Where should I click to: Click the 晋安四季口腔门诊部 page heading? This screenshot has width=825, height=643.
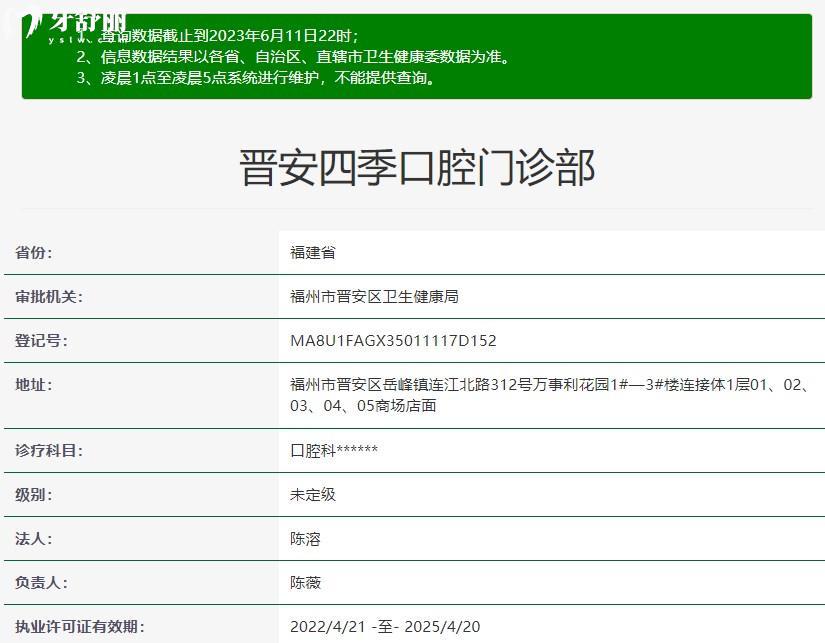click(417, 167)
